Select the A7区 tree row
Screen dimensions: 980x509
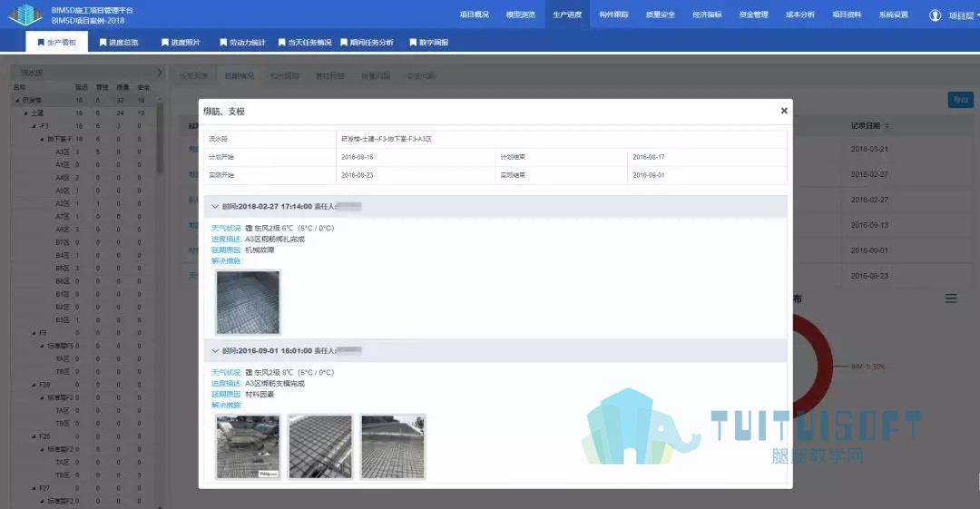point(84,216)
